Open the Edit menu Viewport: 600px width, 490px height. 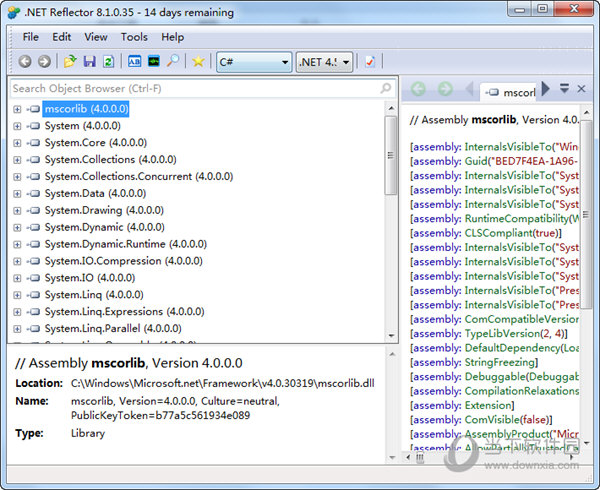62,37
